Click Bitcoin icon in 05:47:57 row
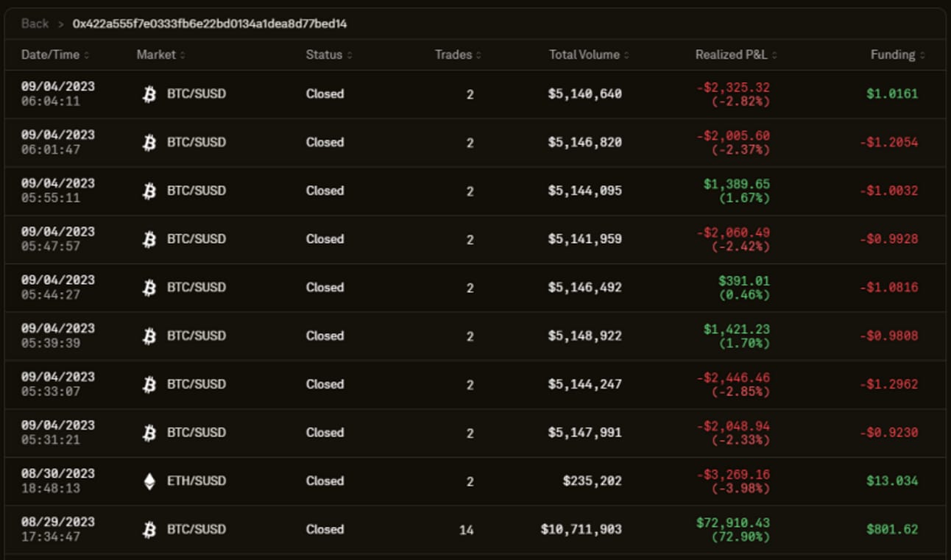 pos(149,239)
